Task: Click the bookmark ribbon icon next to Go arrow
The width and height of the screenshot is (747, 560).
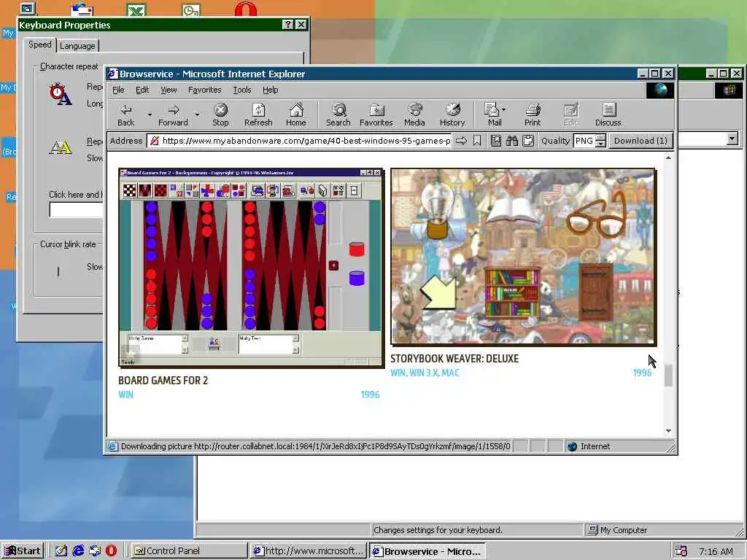Action: [477, 141]
